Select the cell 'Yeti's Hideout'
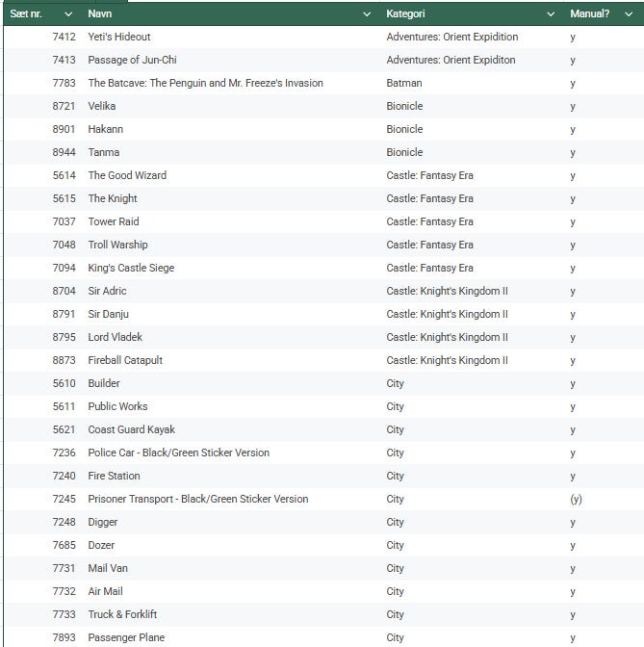 (232, 37)
